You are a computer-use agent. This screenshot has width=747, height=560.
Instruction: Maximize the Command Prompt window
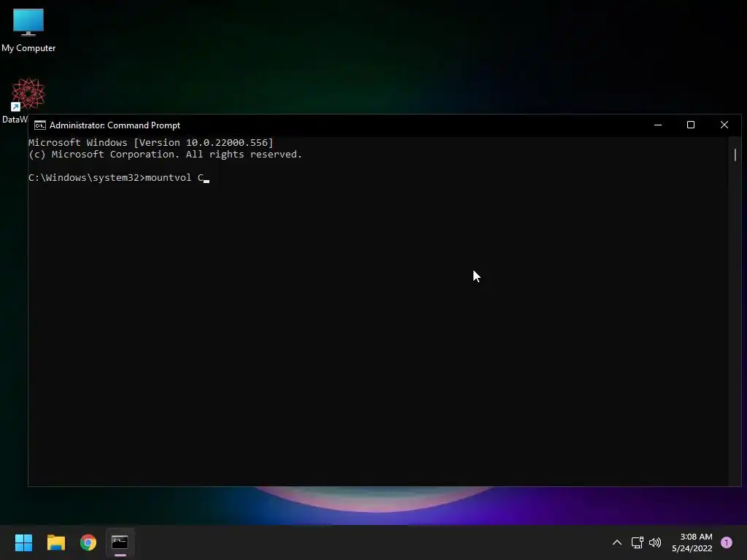(691, 125)
